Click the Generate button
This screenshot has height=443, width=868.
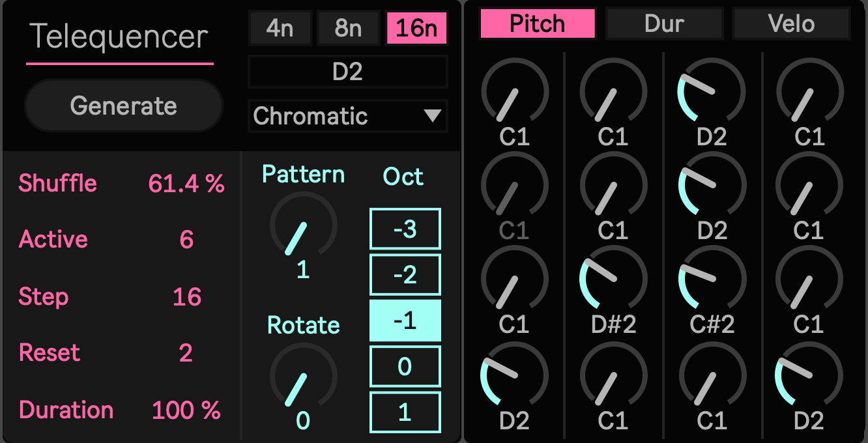123,106
